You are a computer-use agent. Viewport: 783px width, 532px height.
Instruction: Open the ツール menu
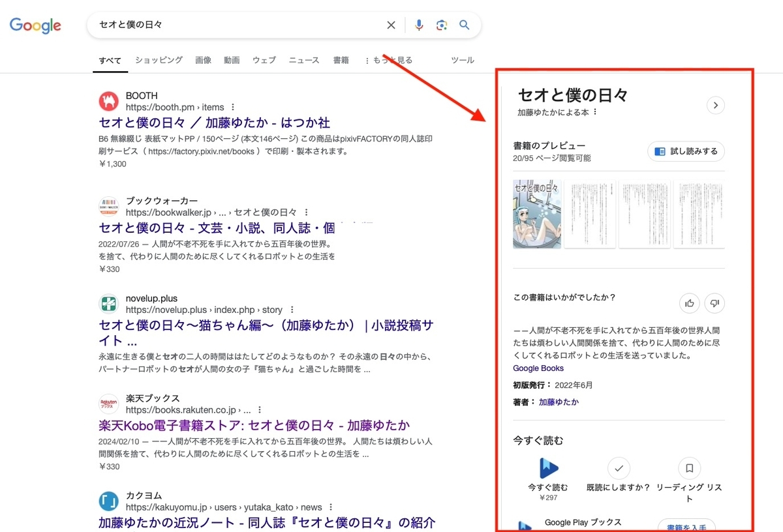pyautogui.click(x=463, y=60)
